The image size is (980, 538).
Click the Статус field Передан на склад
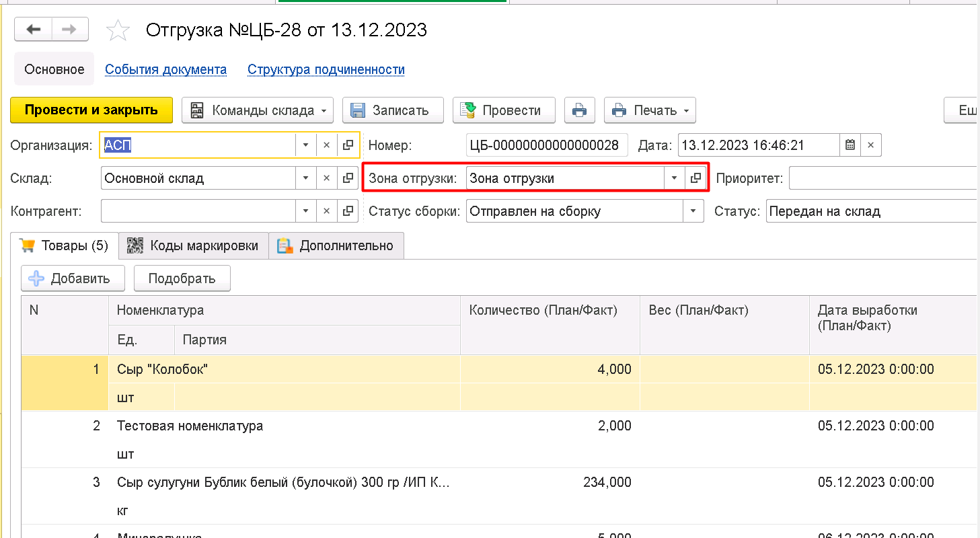coord(872,211)
